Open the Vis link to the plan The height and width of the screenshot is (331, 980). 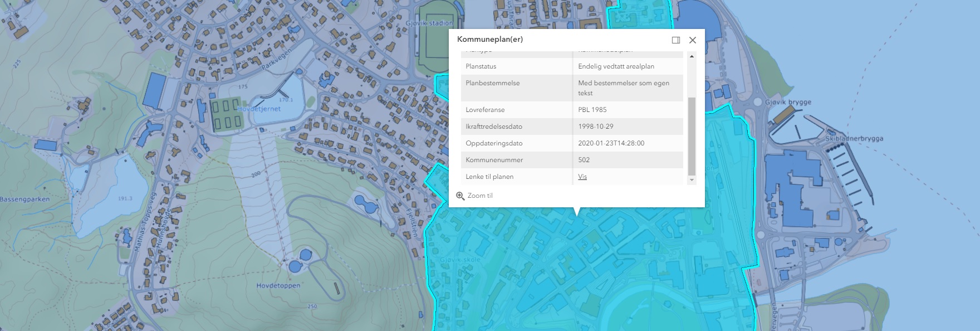pyautogui.click(x=582, y=177)
